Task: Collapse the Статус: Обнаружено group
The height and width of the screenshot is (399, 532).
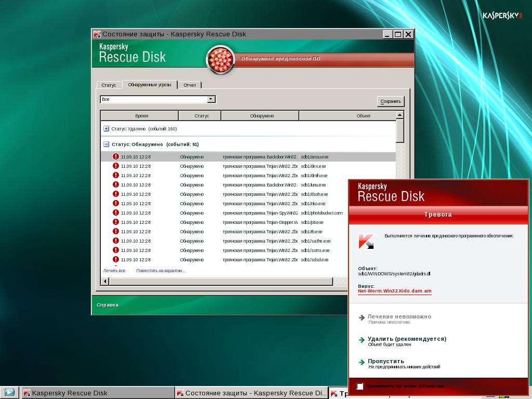Action: 106,144
